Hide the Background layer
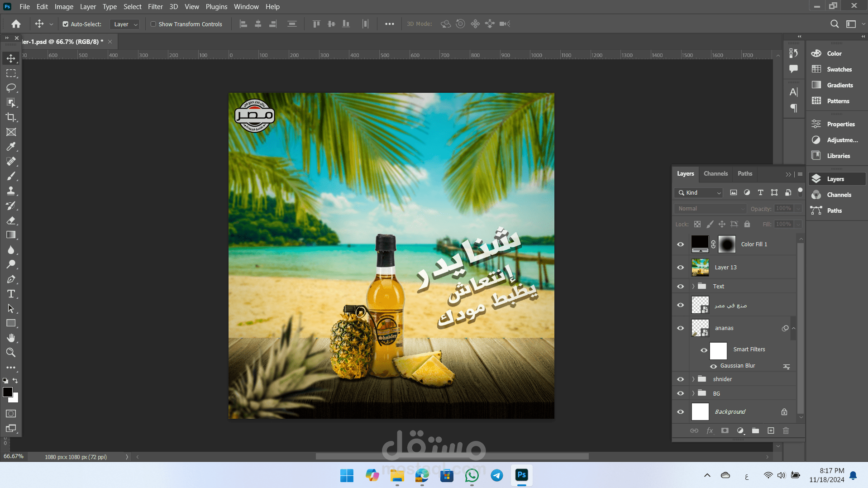This screenshot has height=488, width=868. (680, 412)
